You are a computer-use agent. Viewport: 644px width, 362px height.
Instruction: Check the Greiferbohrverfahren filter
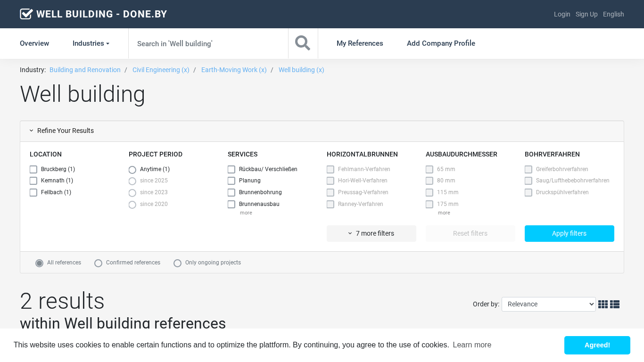point(528,169)
